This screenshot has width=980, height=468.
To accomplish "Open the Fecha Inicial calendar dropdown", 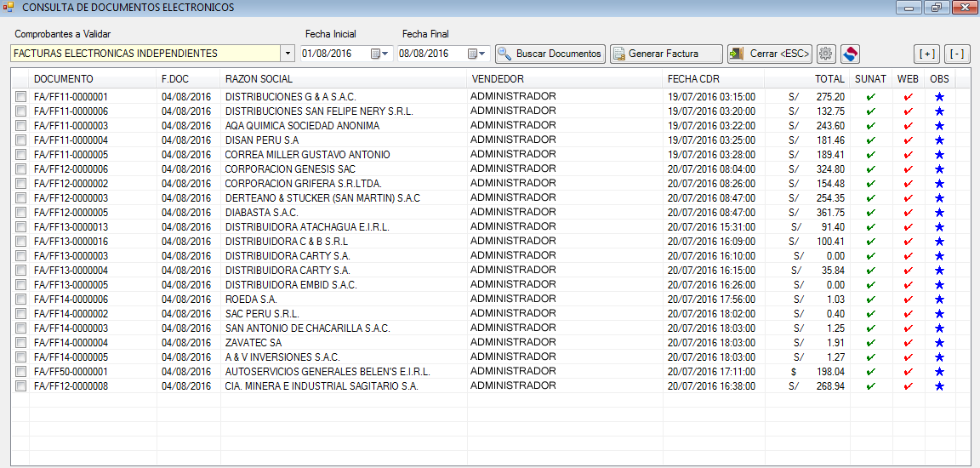I will click(380, 54).
